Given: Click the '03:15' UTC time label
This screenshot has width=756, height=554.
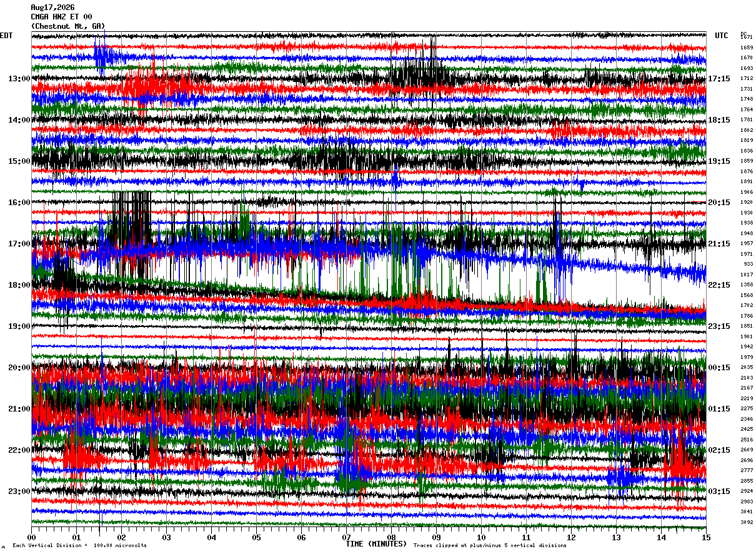Looking at the screenshot, I should coord(719,491).
